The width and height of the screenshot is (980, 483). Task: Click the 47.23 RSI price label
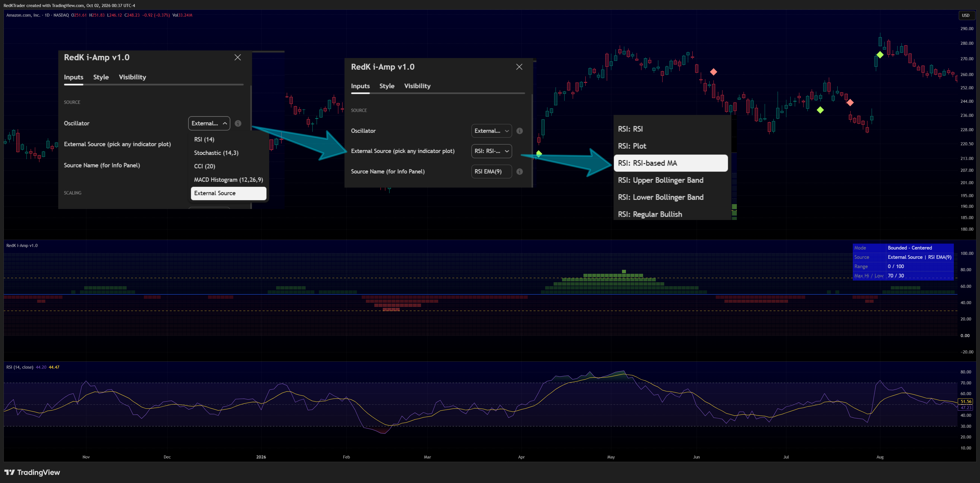click(966, 408)
